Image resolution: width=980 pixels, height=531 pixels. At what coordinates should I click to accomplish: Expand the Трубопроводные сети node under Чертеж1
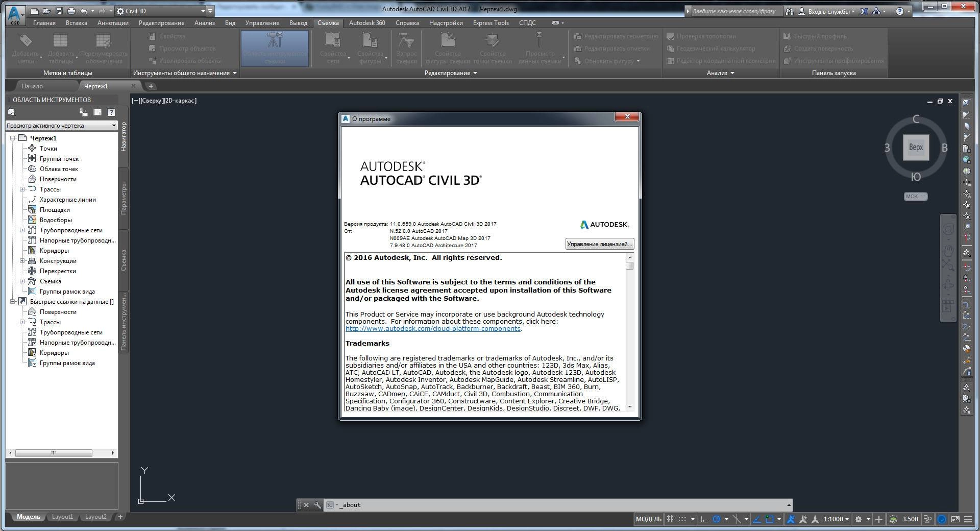point(22,230)
